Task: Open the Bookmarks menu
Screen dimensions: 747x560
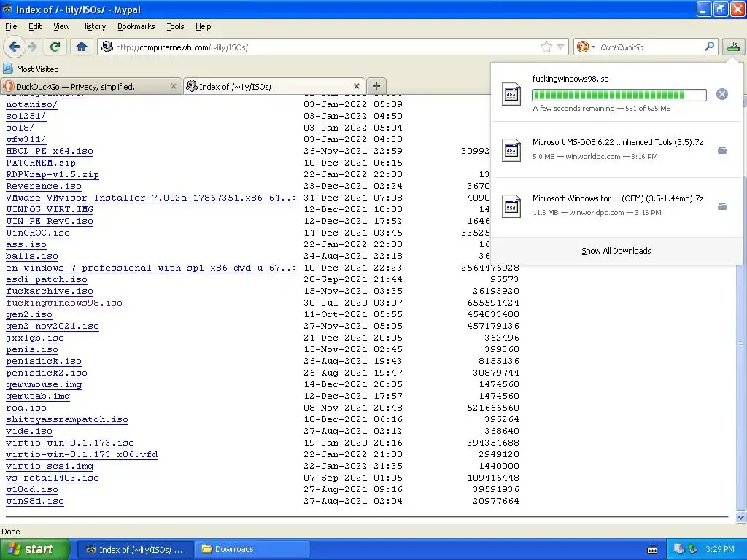Action: [x=136, y=26]
